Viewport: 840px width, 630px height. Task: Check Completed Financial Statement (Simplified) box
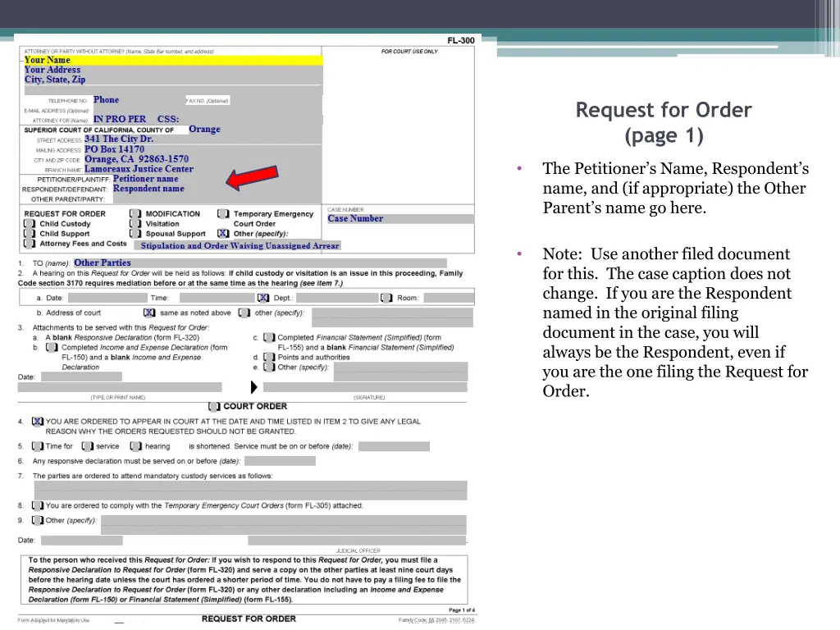tap(269, 337)
